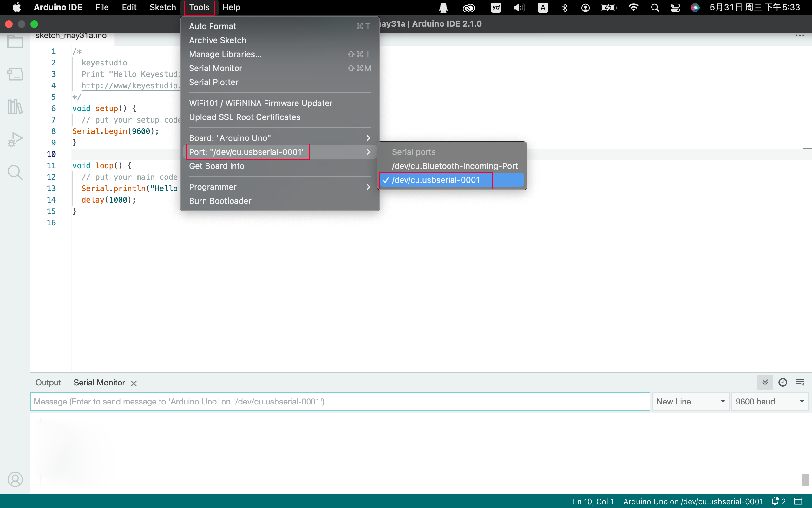Open Control Center in menu bar
This screenshot has height=508, width=812.
675,7
